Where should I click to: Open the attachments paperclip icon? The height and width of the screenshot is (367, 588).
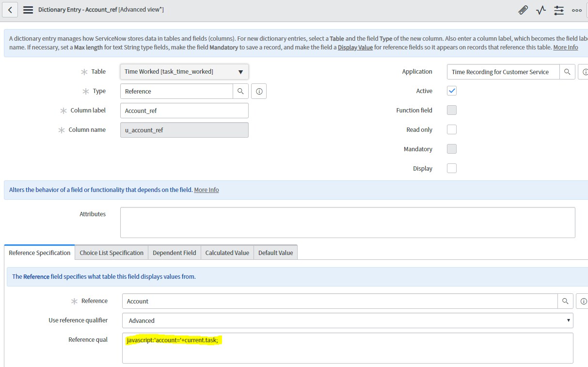pyautogui.click(x=523, y=9)
